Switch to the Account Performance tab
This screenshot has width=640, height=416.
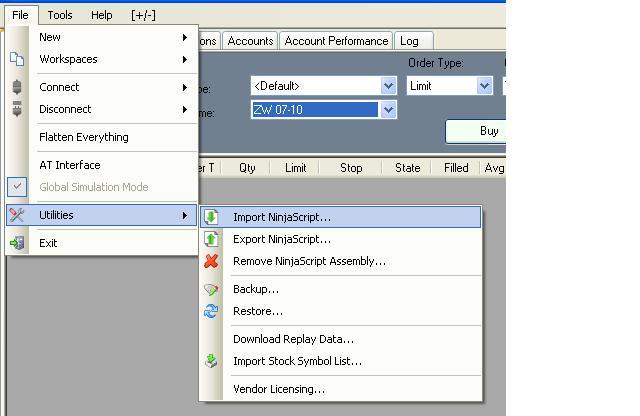336,41
